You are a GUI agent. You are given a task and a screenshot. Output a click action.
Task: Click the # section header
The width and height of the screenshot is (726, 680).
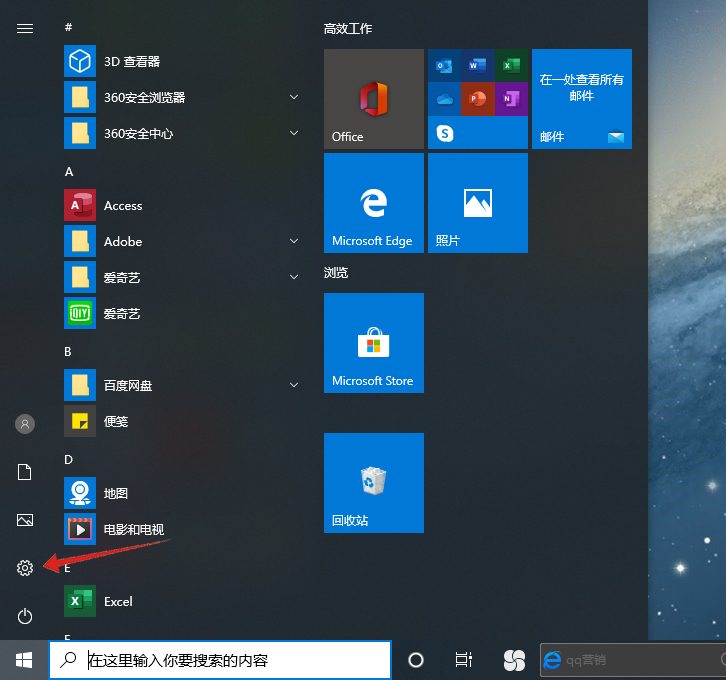pos(69,27)
